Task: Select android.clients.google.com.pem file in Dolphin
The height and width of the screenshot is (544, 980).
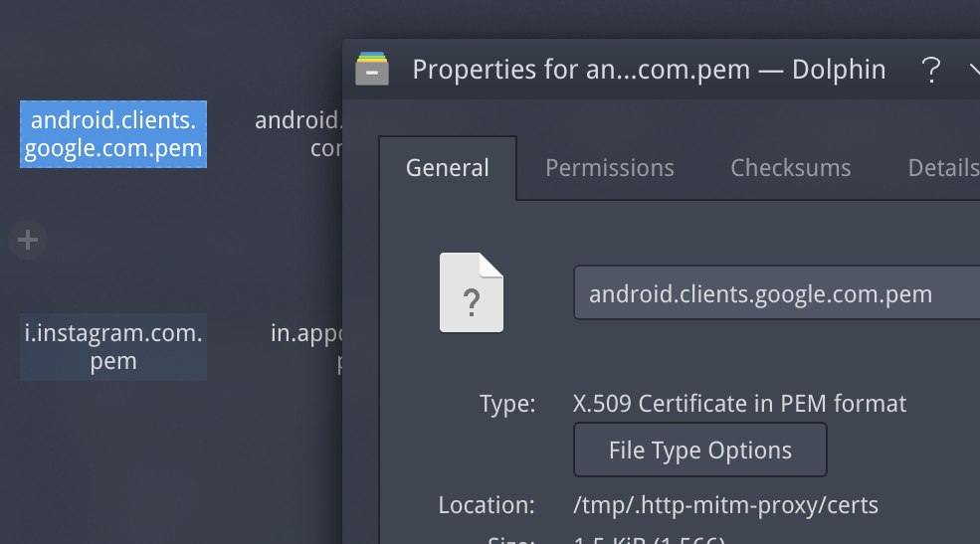Action: click(113, 134)
